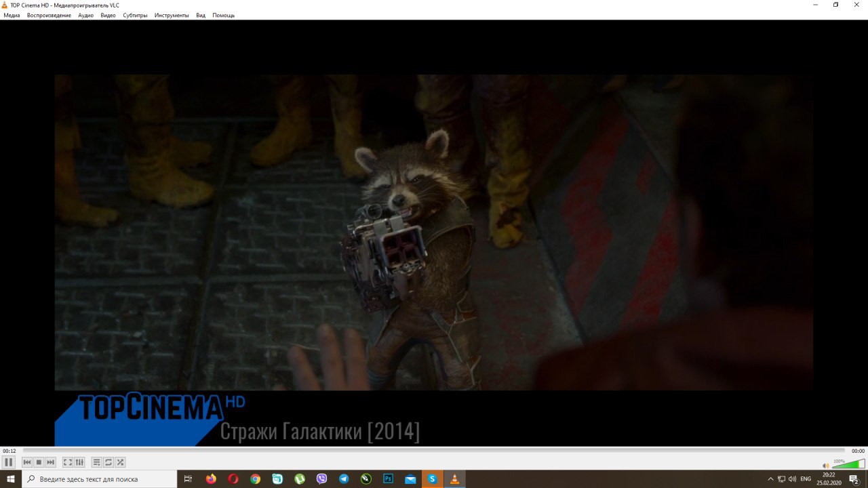This screenshot has height=488, width=868.
Task: Open Telegram from the taskbar
Action: [344, 479]
